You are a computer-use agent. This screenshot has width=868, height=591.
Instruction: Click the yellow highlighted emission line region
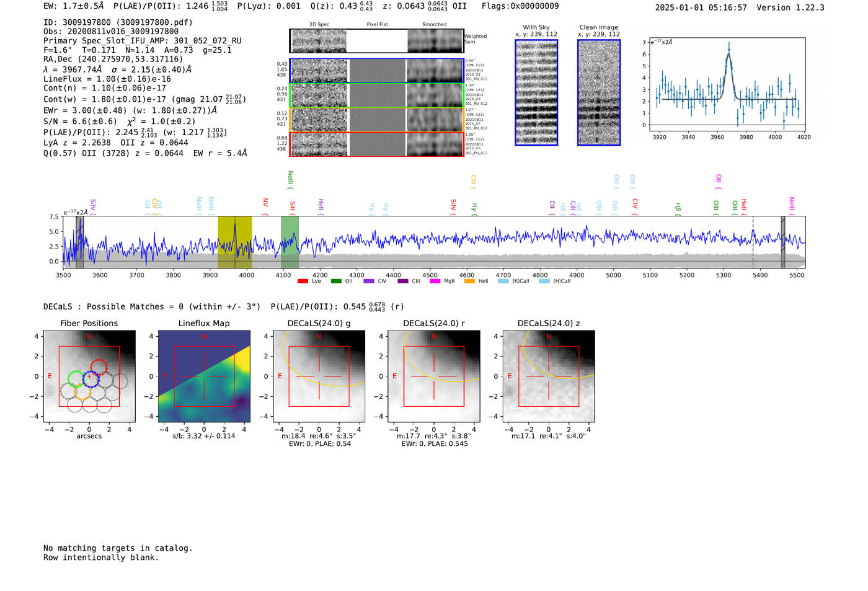click(234, 242)
